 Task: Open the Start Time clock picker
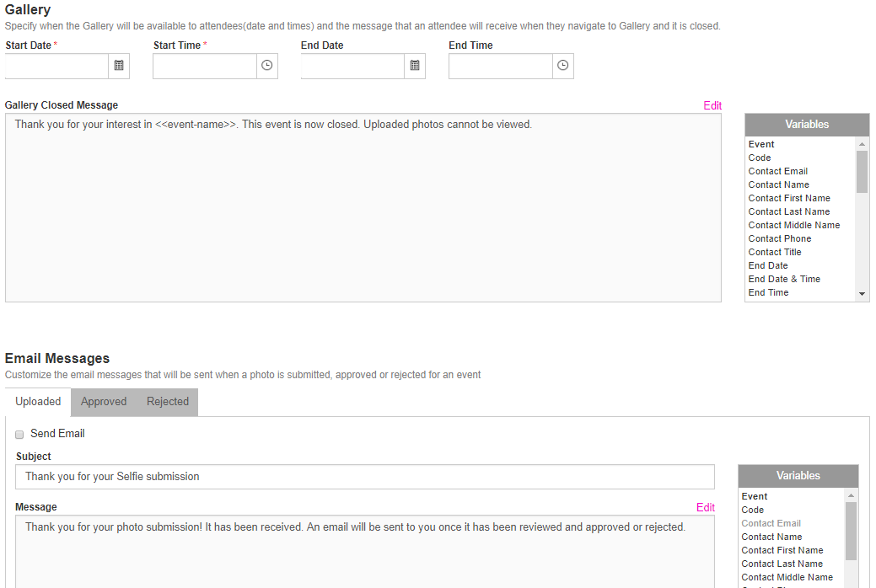click(267, 66)
